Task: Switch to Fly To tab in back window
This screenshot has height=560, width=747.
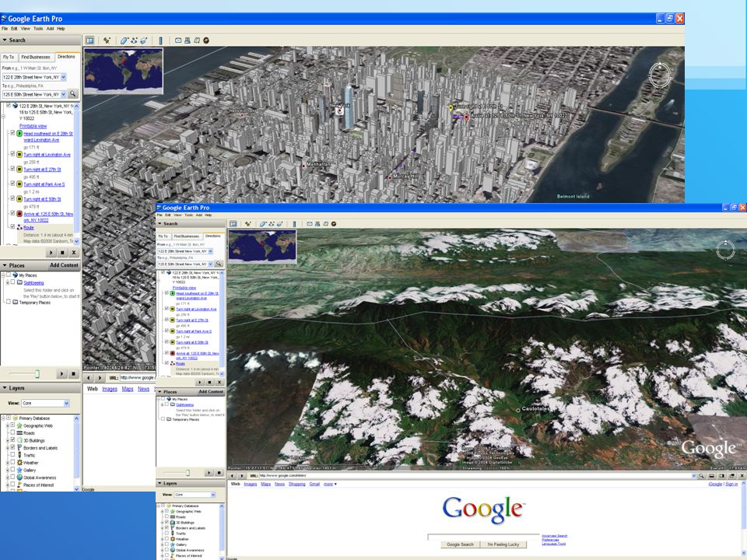Action: coord(9,57)
